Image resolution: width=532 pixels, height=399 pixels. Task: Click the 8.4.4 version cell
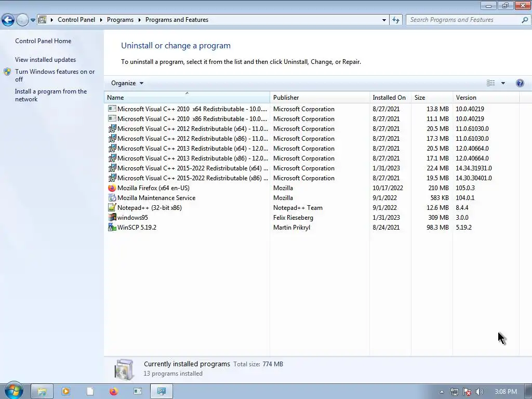[x=462, y=208]
